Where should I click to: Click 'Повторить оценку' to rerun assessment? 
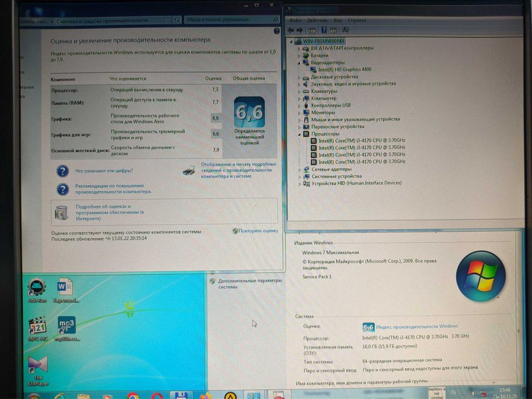[258, 231]
